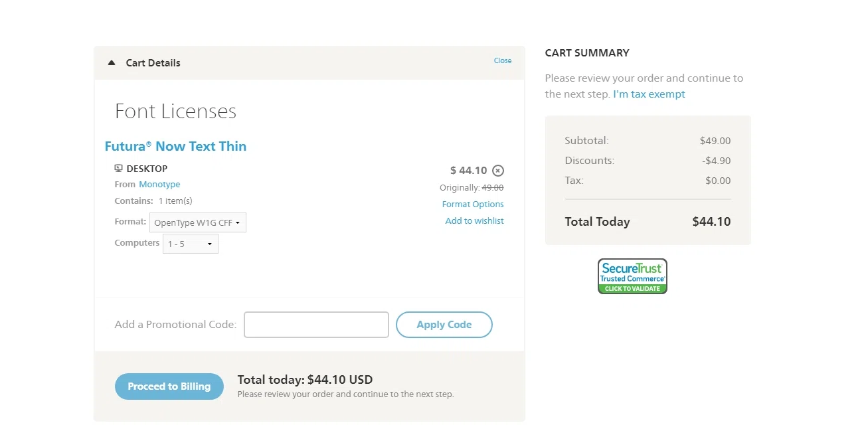Screen dimensions: 868x425
Task: Open Format Options link
Action: click(x=473, y=205)
